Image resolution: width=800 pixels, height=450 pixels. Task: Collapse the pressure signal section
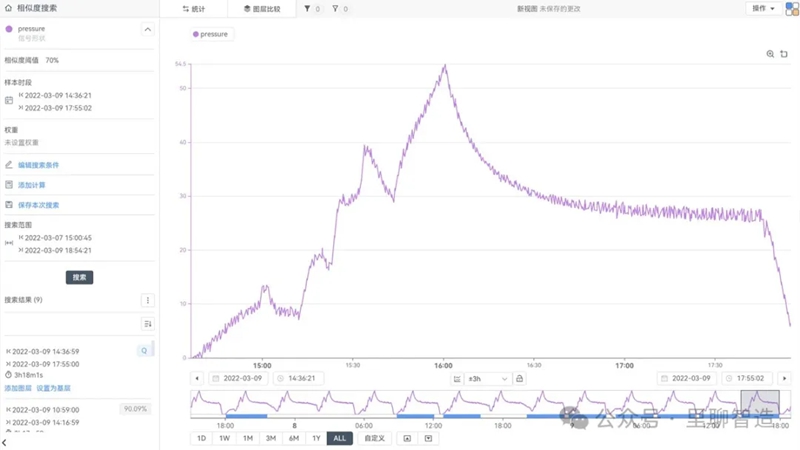click(148, 30)
